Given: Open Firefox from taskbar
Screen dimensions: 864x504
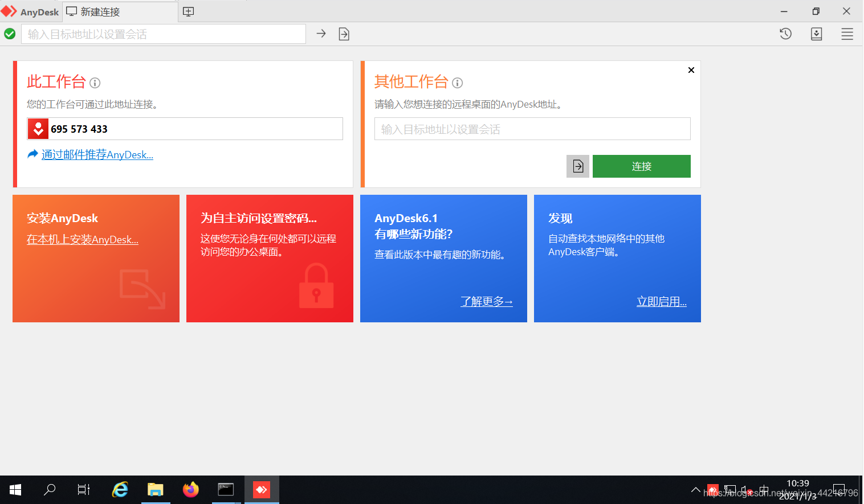Looking at the screenshot, I should point(191,490).
